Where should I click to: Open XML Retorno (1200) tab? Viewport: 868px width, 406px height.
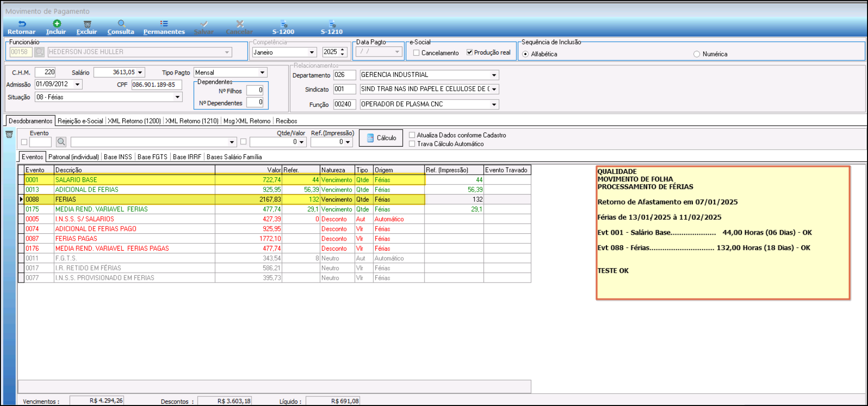[x=134, y=121]
